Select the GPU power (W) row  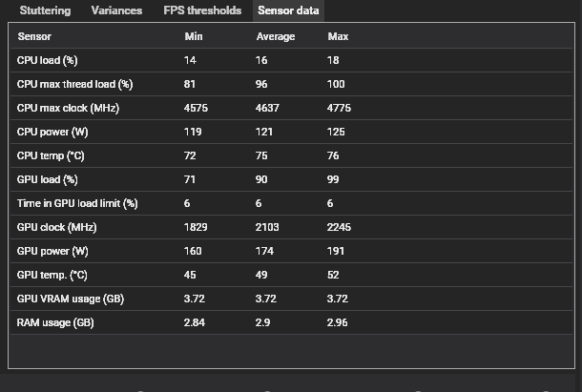click(x=291, y=251)
